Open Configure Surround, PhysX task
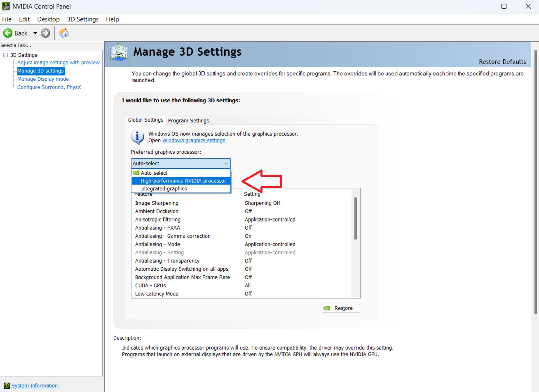This screenshot has width=539, height=392. coord(49,87)
